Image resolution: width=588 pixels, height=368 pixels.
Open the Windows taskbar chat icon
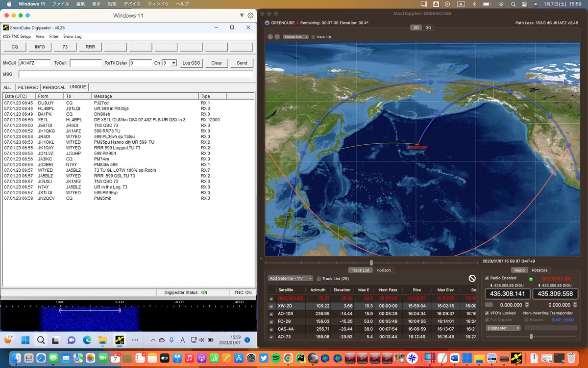pos(72,340)
